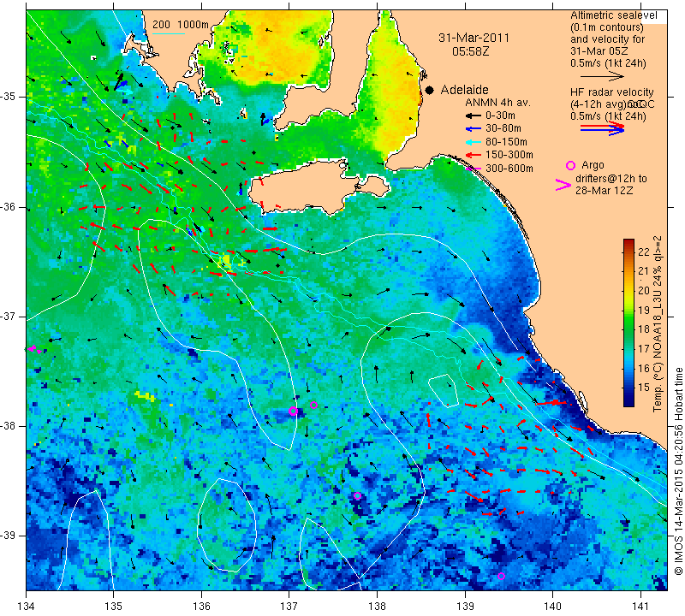Screen dimensions: 685x616
Task: Click the '0-30m' depth legend label
Action: click(501, 115)
